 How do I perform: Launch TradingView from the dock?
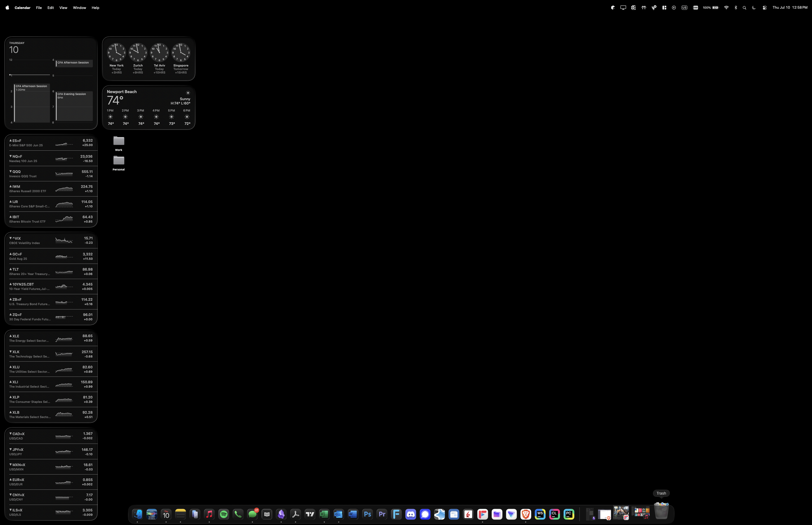(x=310, y=514)
